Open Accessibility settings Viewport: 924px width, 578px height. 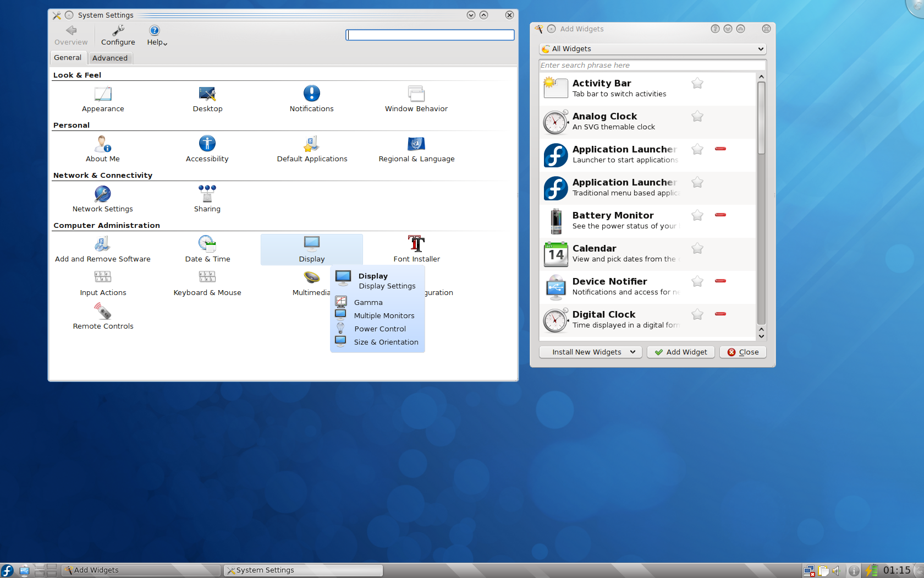point(207,149)
